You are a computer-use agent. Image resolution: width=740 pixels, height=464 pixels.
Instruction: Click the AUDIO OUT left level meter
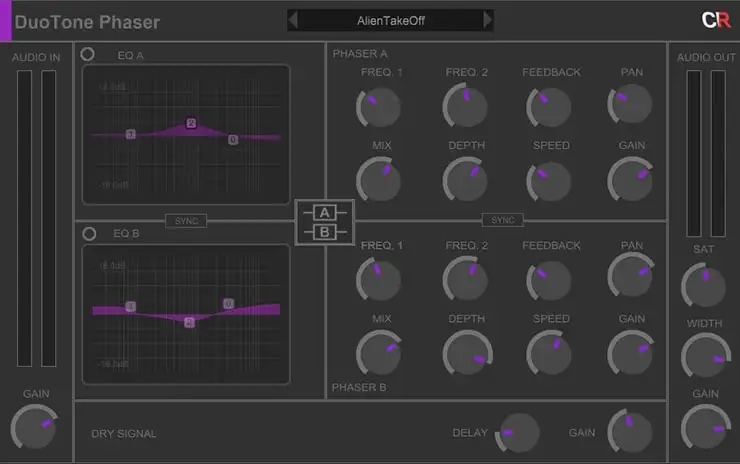(x=694, y=153)
